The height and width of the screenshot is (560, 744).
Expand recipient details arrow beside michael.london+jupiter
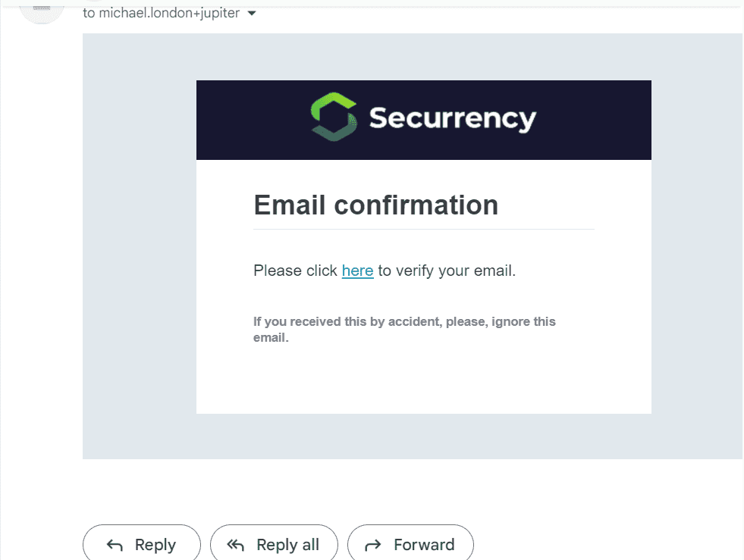point(252,14)
